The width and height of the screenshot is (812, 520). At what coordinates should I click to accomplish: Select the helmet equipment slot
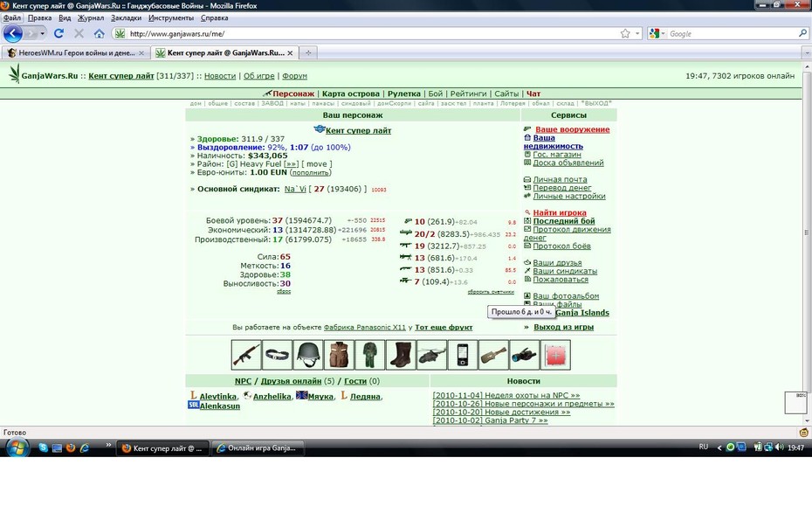[308, 355]
